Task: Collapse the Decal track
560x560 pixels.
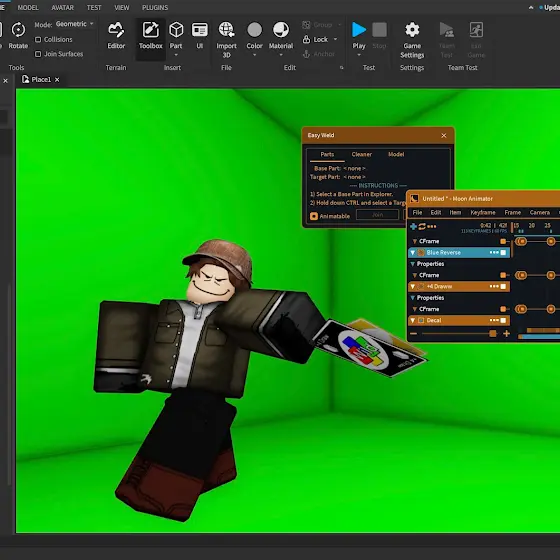Action: 413,320
